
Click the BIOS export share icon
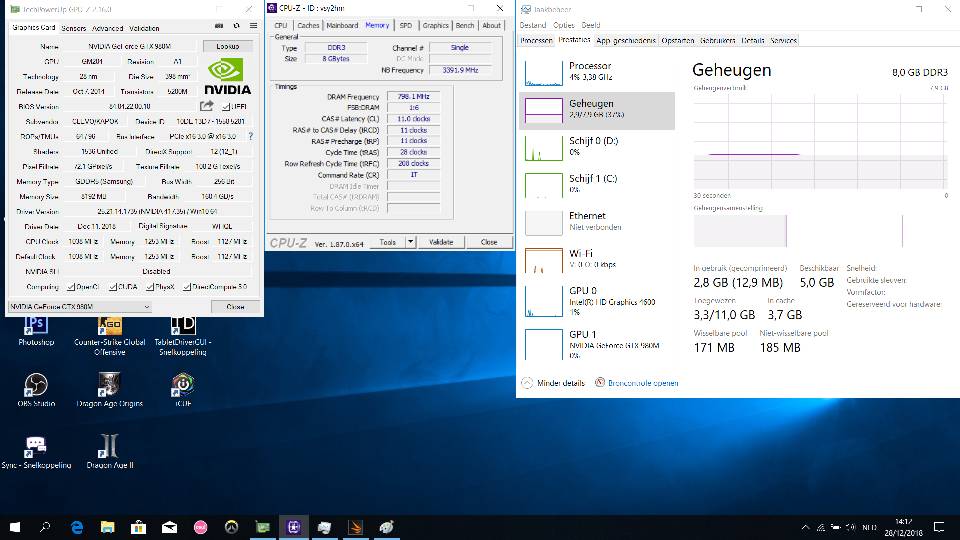[x=207, y=106]
